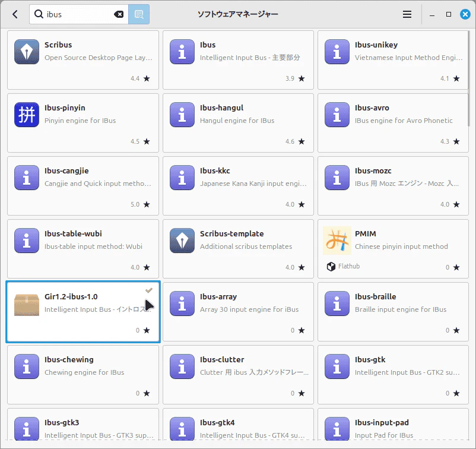Click the Ibus-unikey icon
This screenshot has width=476, height=449.
(x=337, y=52)
